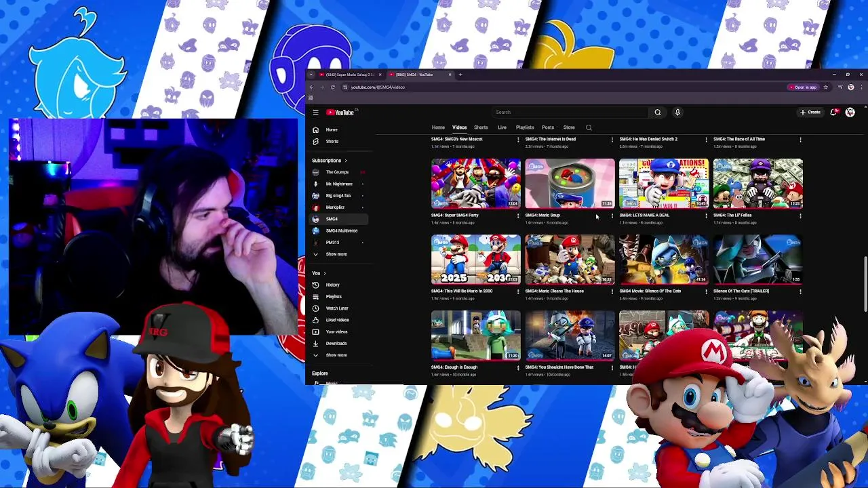Open the You section heading

319,273
